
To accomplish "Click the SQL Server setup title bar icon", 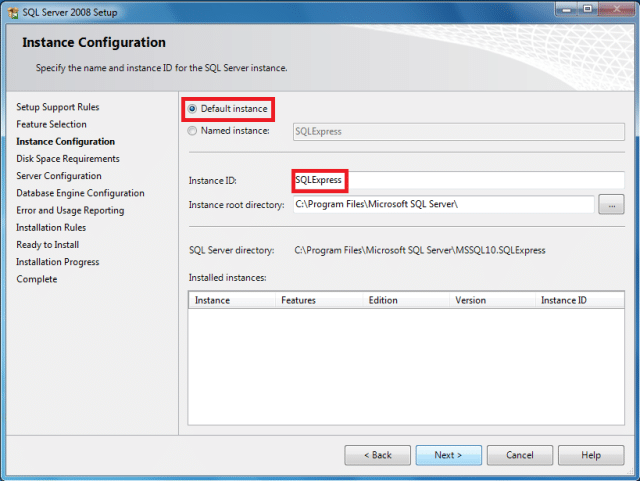I will click(13, 13).
